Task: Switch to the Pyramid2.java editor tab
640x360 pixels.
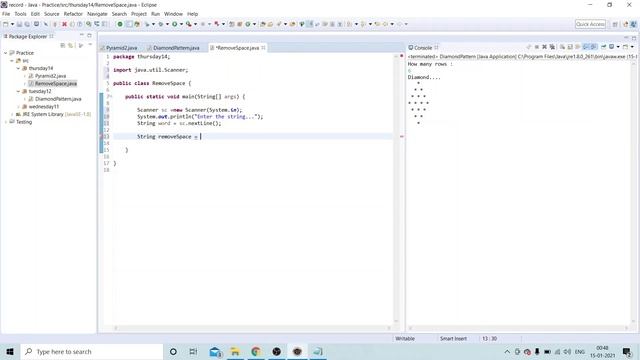Action: (x=119, y=48)
